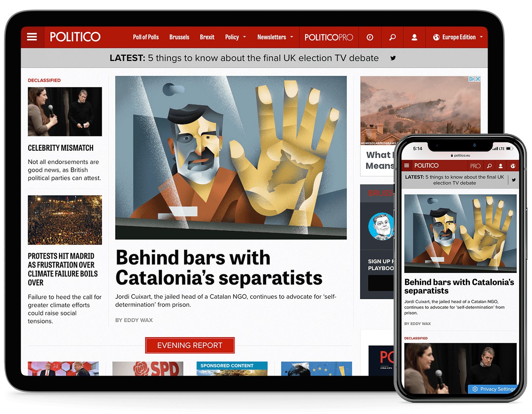The height and width of the screenshot is (414, 532).
Task: Open the celebrity endorsement photo thumbnail on the tablet
Action: click(65, 112)
